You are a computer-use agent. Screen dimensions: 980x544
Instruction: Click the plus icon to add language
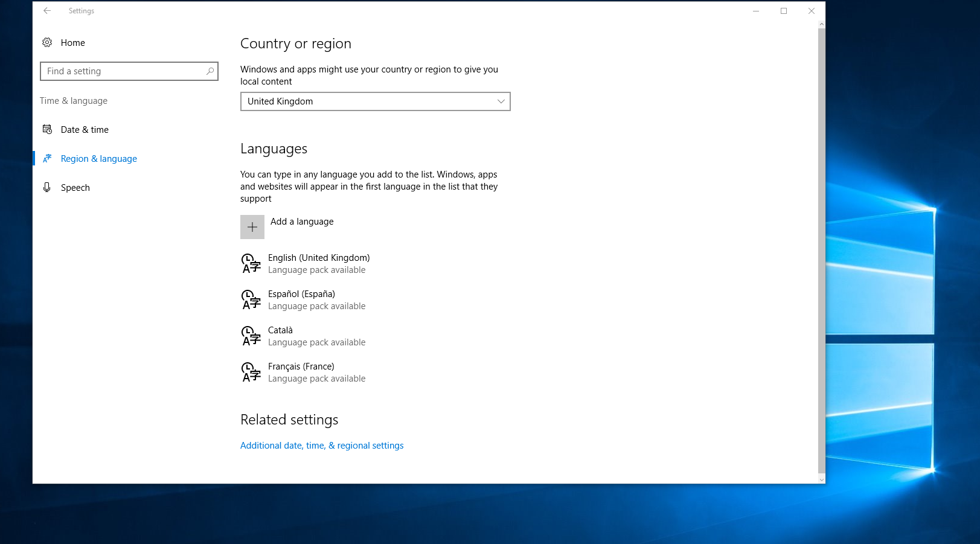click(252, 227)
